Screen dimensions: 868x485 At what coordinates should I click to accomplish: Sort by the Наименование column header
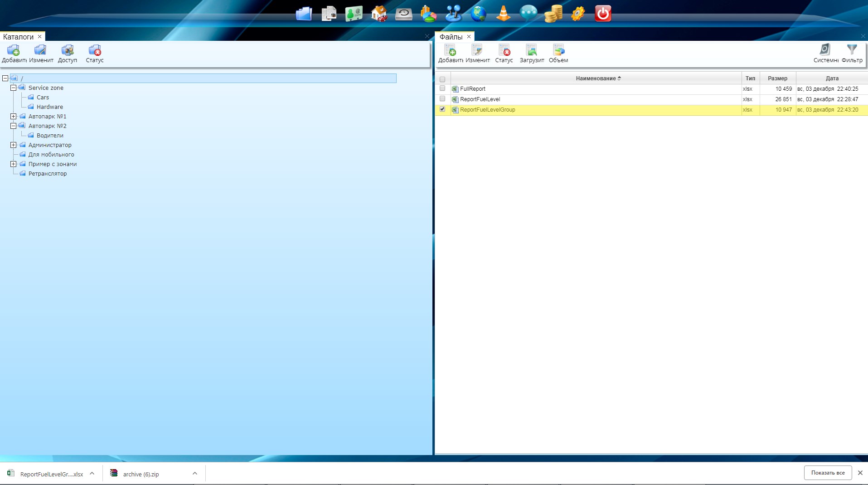pos(596,78)
